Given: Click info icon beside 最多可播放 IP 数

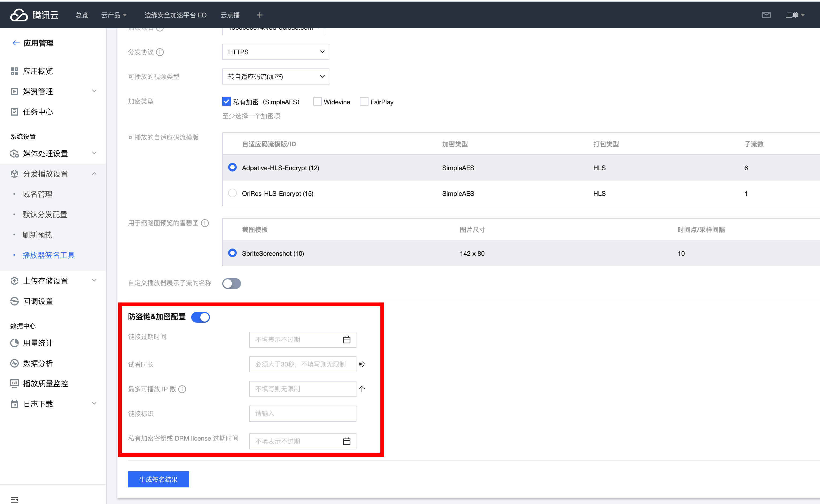Looking at the screenshot, I should coord(182,389).
